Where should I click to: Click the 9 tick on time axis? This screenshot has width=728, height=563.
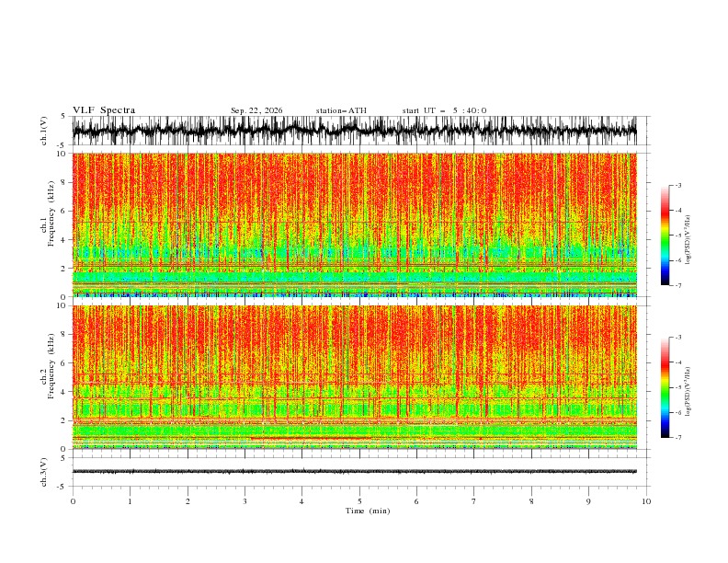click(588, 501)
